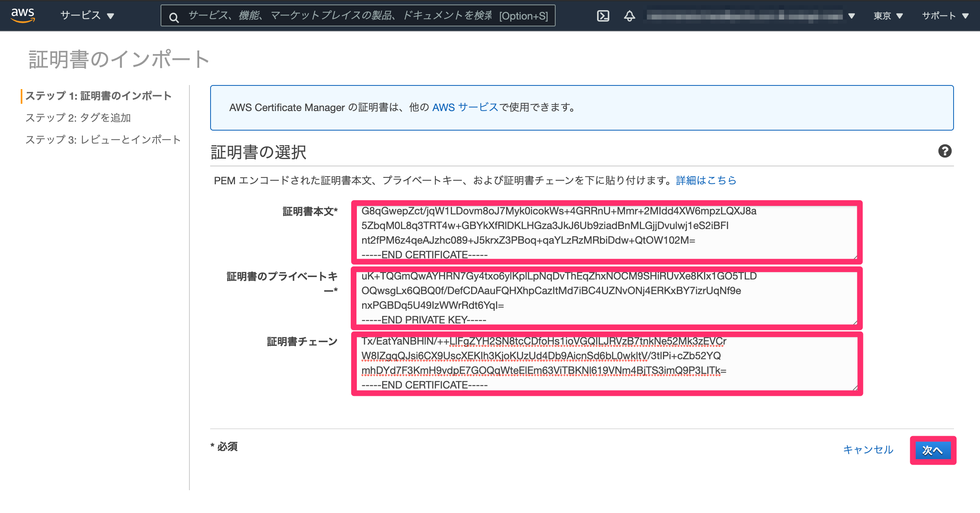Viewport: 980px width, 513px height.
Task: Click the -----END PRIVATE KEY----- line
Action: click(424, 320)
